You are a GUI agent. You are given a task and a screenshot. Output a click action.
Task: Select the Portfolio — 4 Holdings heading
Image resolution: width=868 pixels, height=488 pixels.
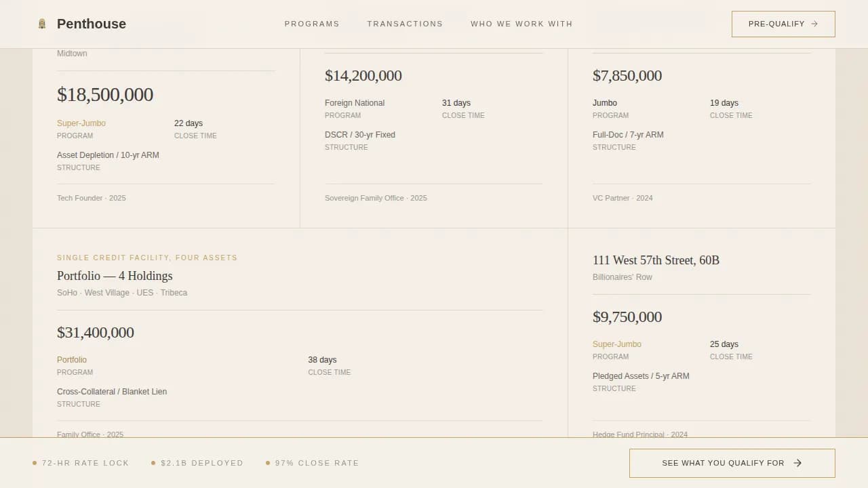click(115, 276)
